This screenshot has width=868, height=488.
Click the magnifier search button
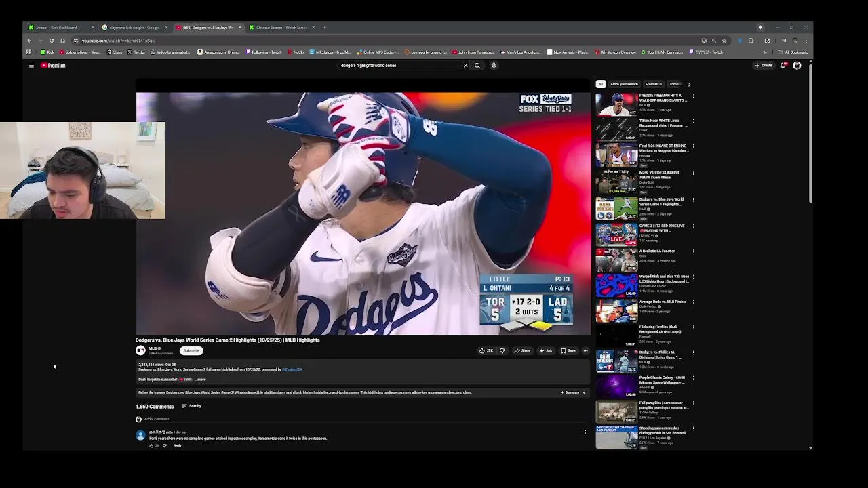[x=477, y=66]
